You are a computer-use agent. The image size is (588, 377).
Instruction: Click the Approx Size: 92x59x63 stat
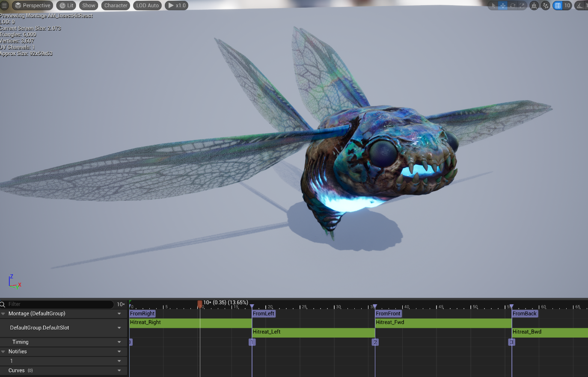pyautogui.click(x=26, y=53)
